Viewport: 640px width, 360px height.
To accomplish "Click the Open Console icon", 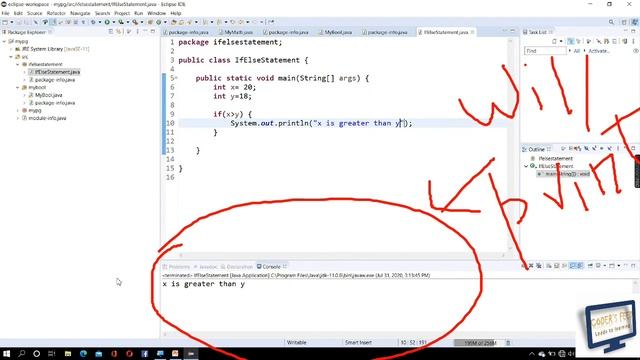I will tap(612, 266).
